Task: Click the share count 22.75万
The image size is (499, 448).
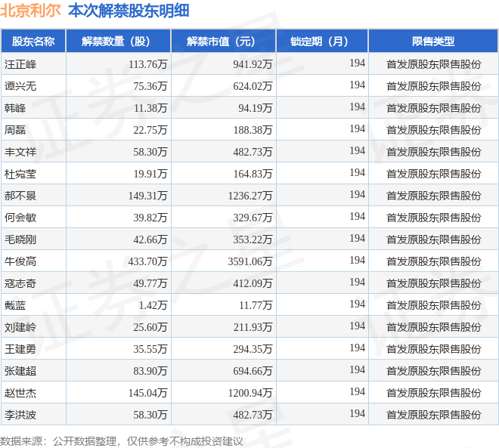Action: click(150, 130)
